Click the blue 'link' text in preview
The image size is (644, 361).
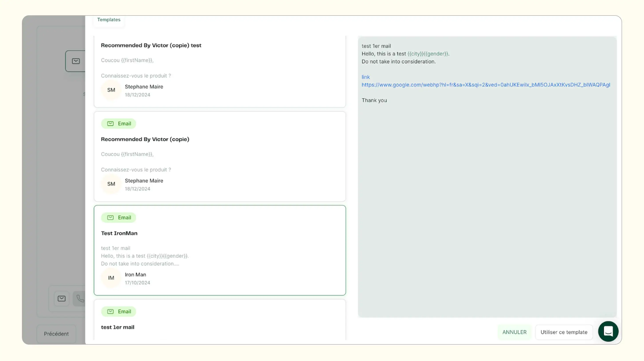(365, 77)
